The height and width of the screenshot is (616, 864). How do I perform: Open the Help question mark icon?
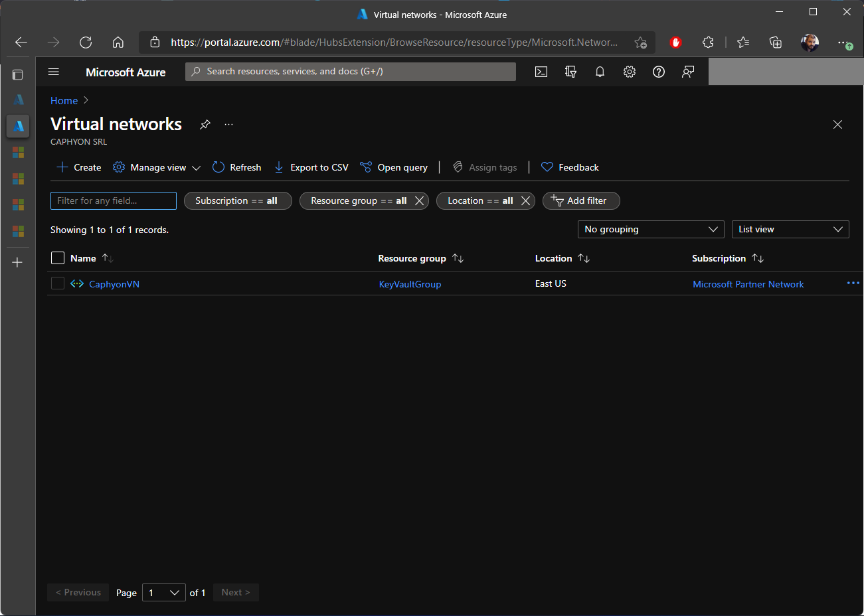point(659,72)
